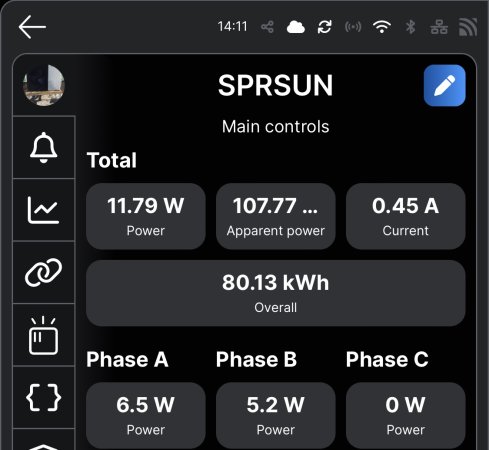Open the 80.13 kWh Overall tile
This screenshot has width=489, height=450.
(276, 293)
